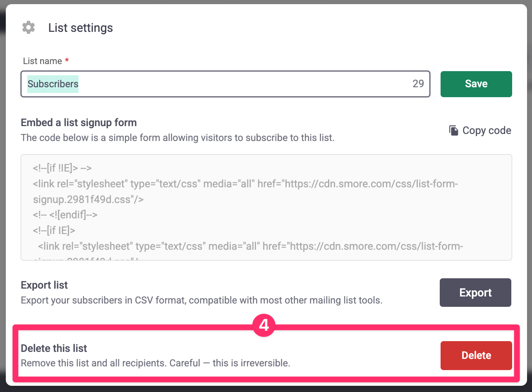
Task: Focus the List name input field
Action: [x=225, y=84]
